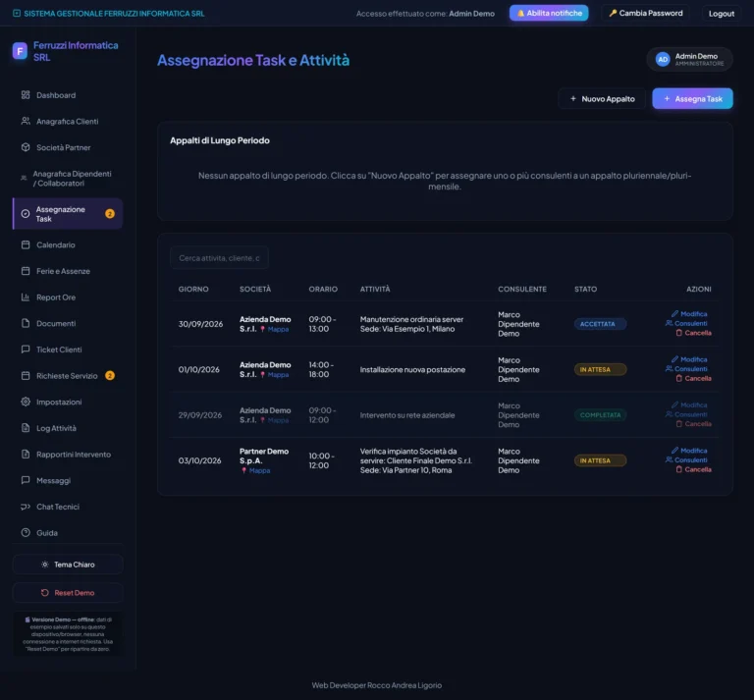Click the COMPLETATA status badge
The image size is (754, 700).
[600, 415]
